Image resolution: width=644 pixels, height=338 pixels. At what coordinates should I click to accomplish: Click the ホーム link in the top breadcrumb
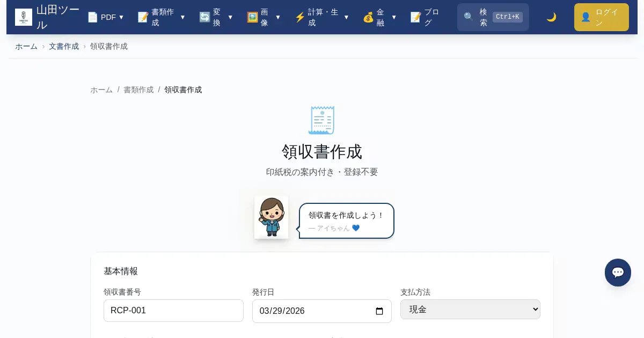pyautogui.click(x=26, y=46)
